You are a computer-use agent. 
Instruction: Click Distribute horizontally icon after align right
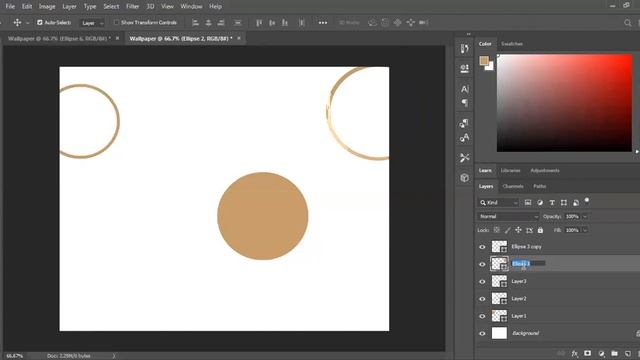tap(238, 23)
